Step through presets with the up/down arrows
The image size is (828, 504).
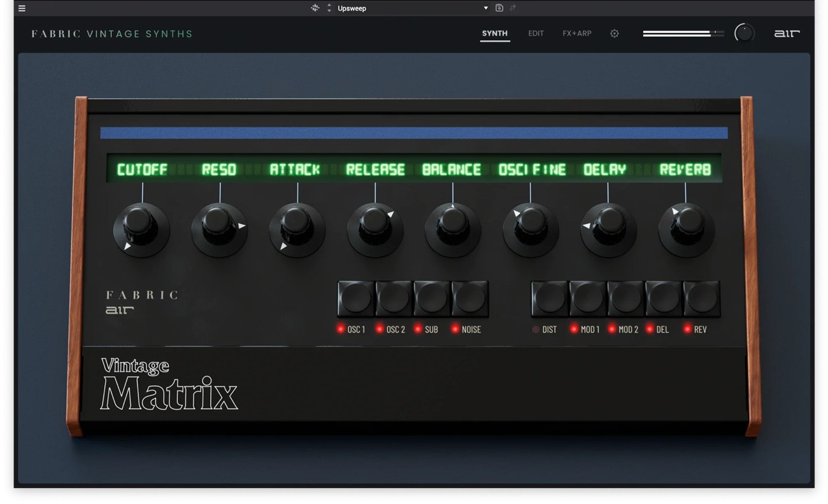[x=329, y=8]
